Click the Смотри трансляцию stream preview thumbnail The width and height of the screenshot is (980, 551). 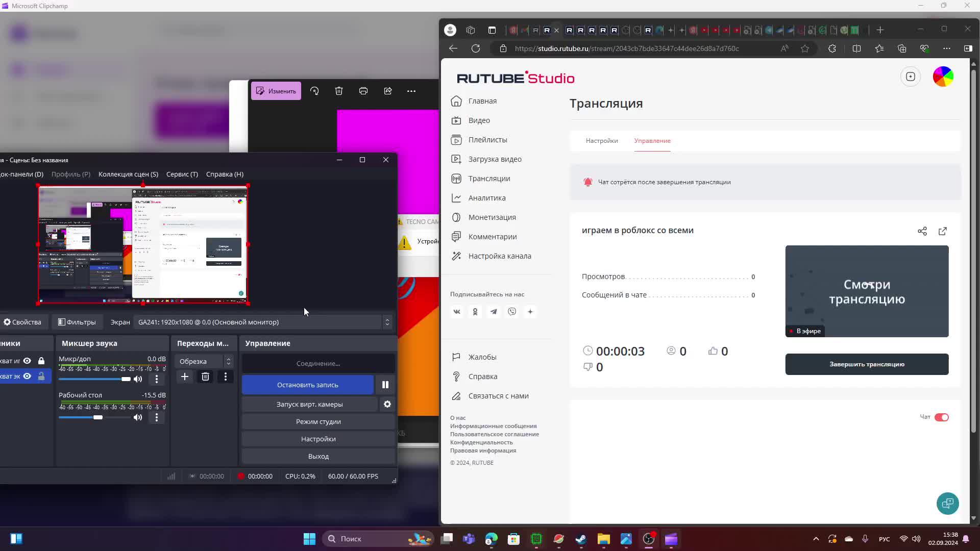tap(867, 291)
